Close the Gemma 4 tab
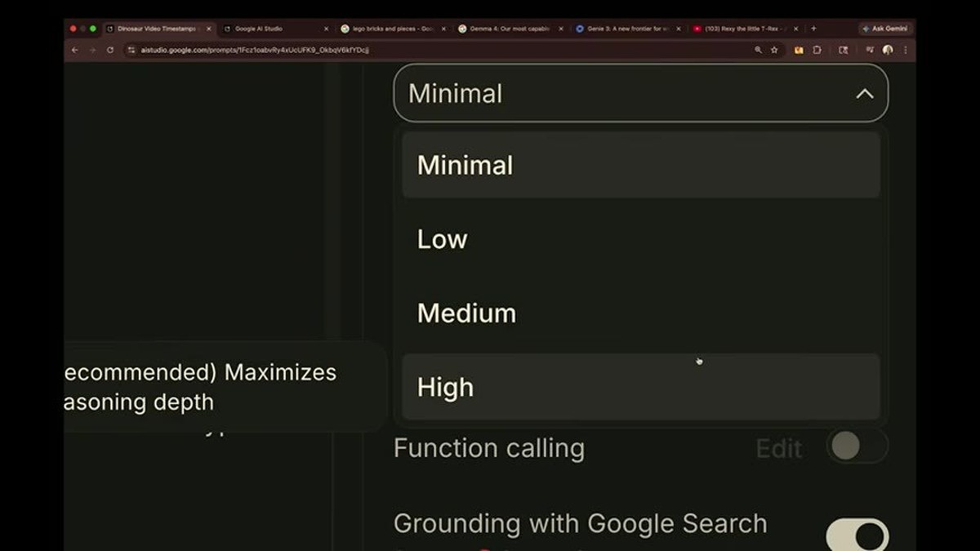Screen dimensions: 980x551 (x=561, y=29)
